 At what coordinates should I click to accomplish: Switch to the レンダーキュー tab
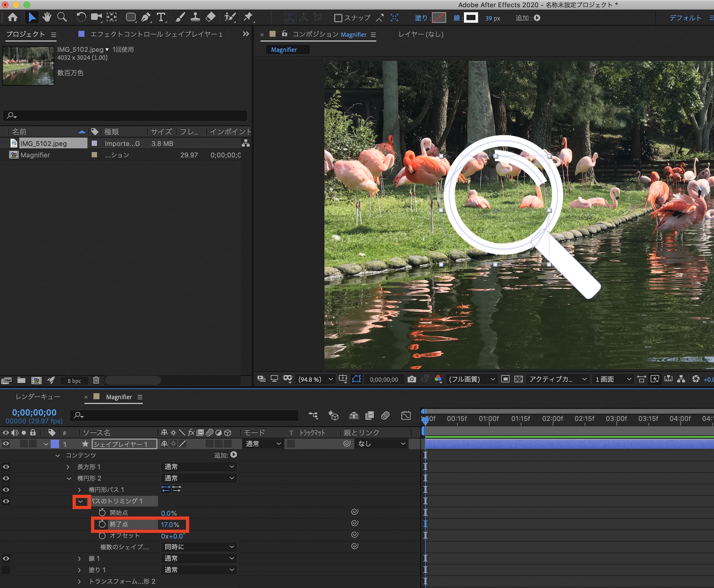point(38,397)
